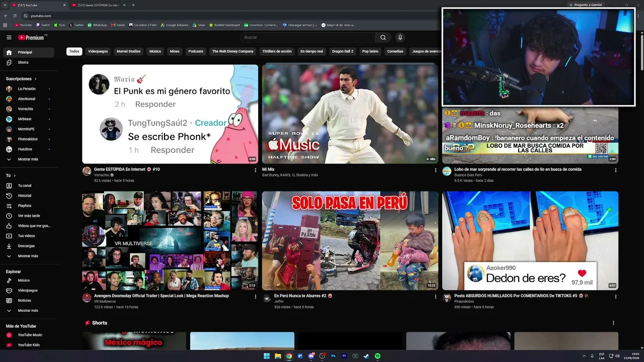The image size is (644, 362).
Task: Open the KickBot Dashboard bookmark
Action: coord(224,25)
